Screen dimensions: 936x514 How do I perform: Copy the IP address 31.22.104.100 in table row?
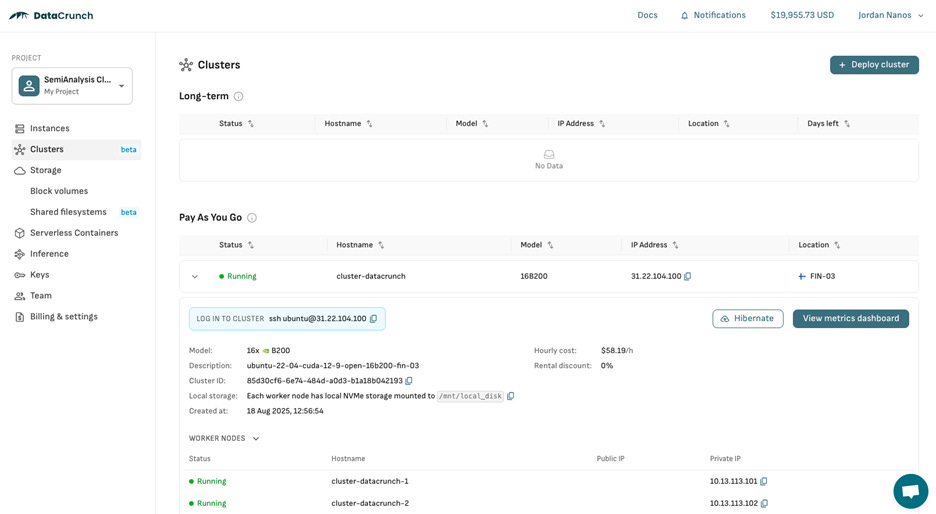[688, 276]
